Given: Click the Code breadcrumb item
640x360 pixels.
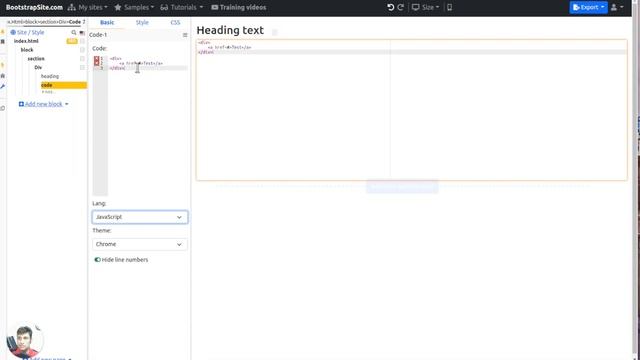Looking at the screenshot, I should click(75, 22).
